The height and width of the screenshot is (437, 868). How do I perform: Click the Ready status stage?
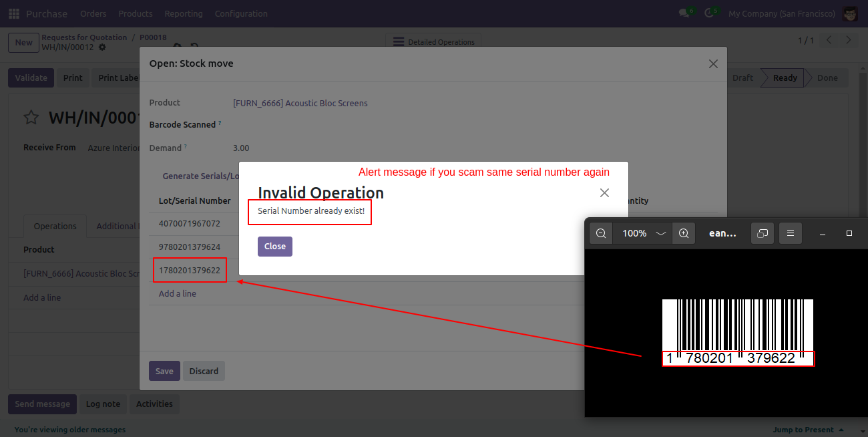(x=785, y=78)
